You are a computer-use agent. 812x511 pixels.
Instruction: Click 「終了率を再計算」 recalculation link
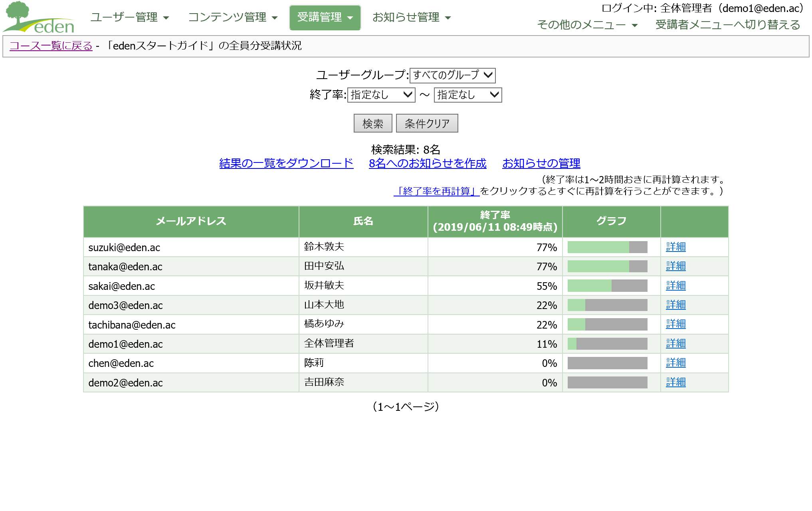(436, 191)
